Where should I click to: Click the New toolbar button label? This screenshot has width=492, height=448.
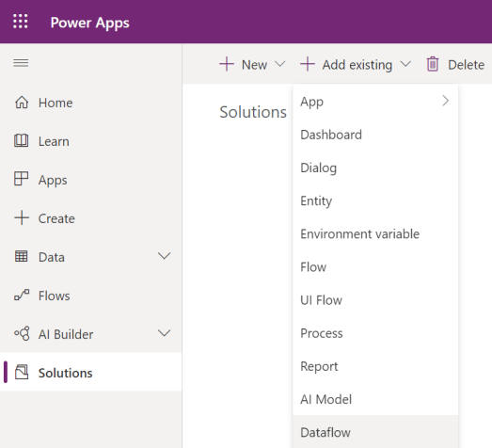click(x=254, y=65)
